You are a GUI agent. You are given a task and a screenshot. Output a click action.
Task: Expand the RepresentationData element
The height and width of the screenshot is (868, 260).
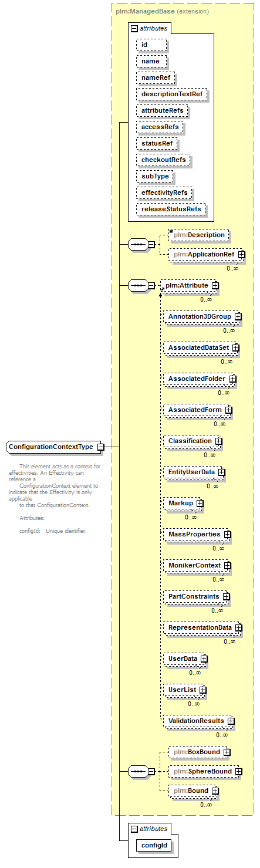tap(238, 628)
